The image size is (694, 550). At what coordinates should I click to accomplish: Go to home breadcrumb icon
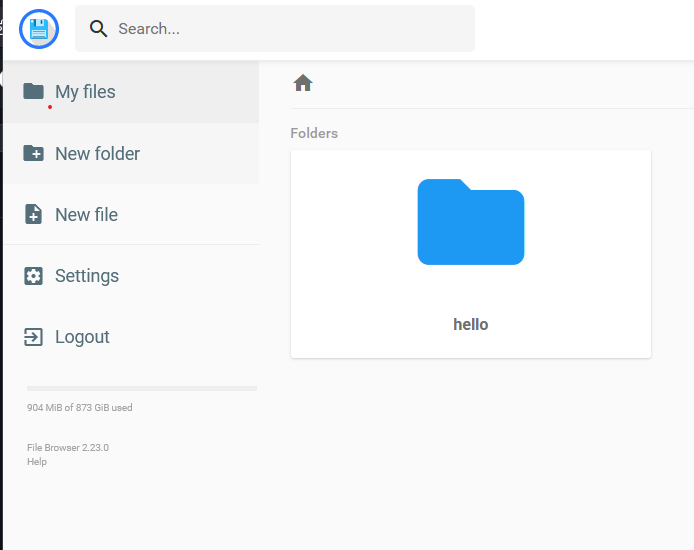[303, 83]
